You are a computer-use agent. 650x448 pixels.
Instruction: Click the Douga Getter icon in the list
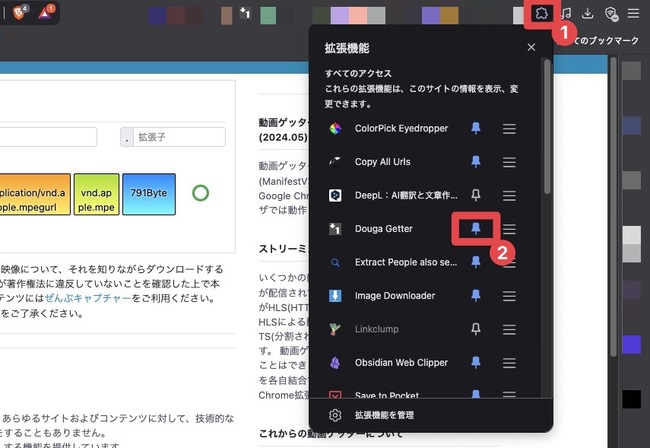335,229
